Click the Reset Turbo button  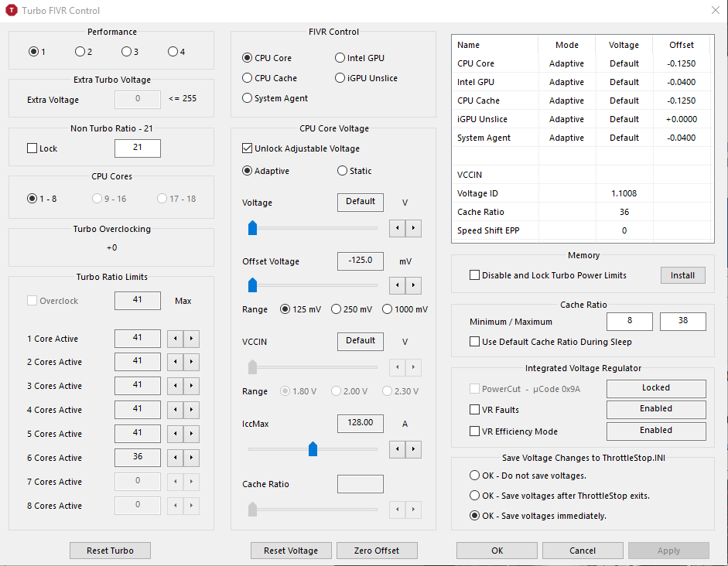coord(110,551)
